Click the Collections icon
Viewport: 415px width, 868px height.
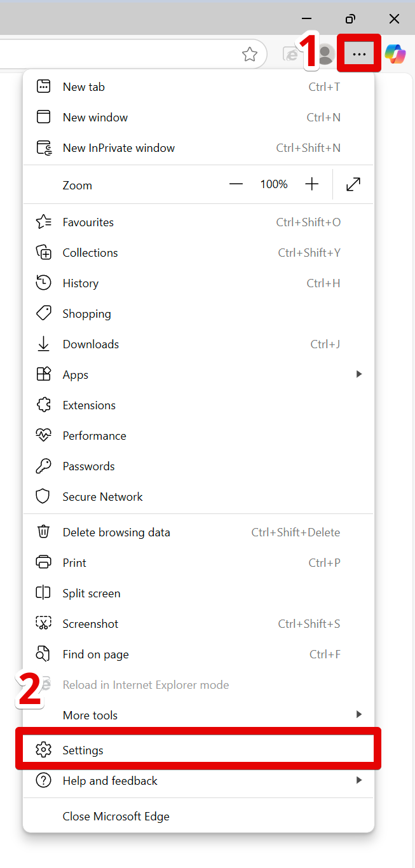(x=43, y=252)
